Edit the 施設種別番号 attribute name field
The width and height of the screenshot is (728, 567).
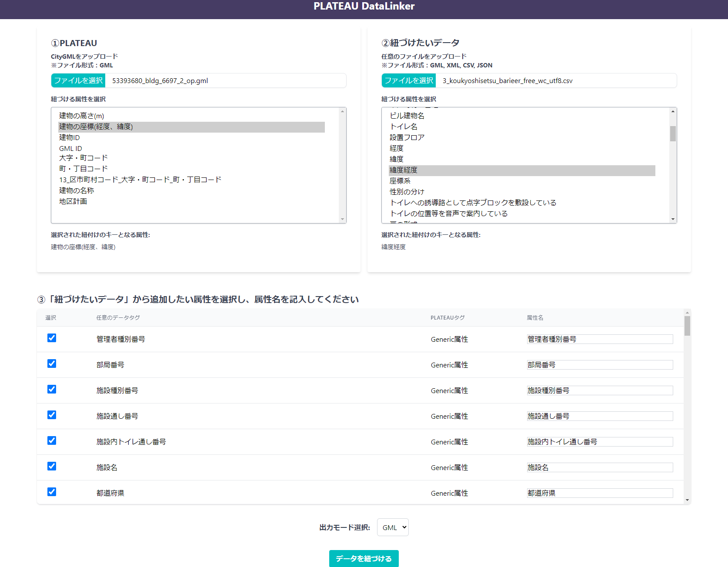coord(600,390)
